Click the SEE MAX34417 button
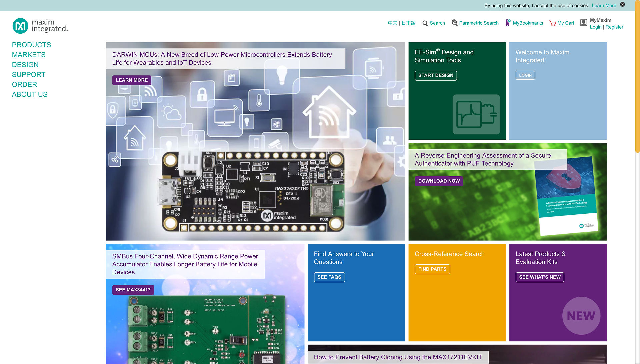640x364 pixels. pyautogui.click(x=133, y=290)
